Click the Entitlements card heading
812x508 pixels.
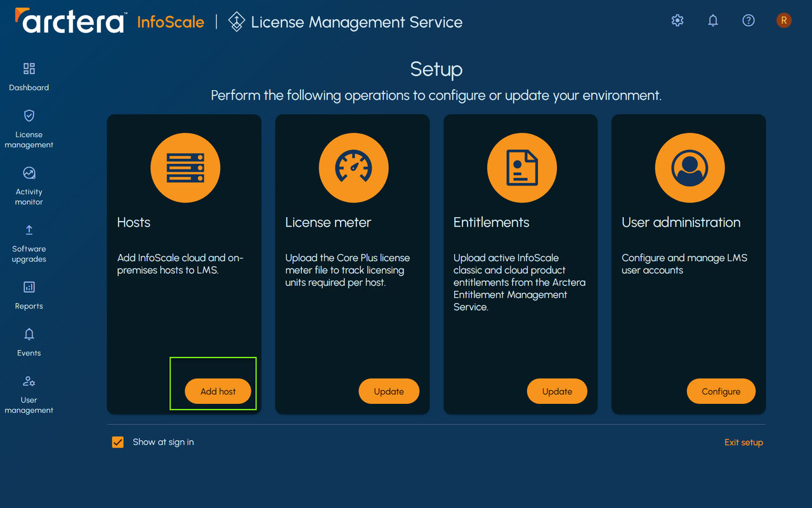click(x=491, y=222)
